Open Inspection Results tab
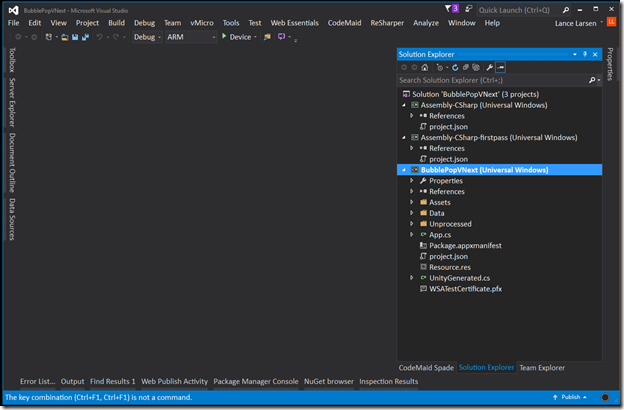624x410 pixels. (388, 381)
